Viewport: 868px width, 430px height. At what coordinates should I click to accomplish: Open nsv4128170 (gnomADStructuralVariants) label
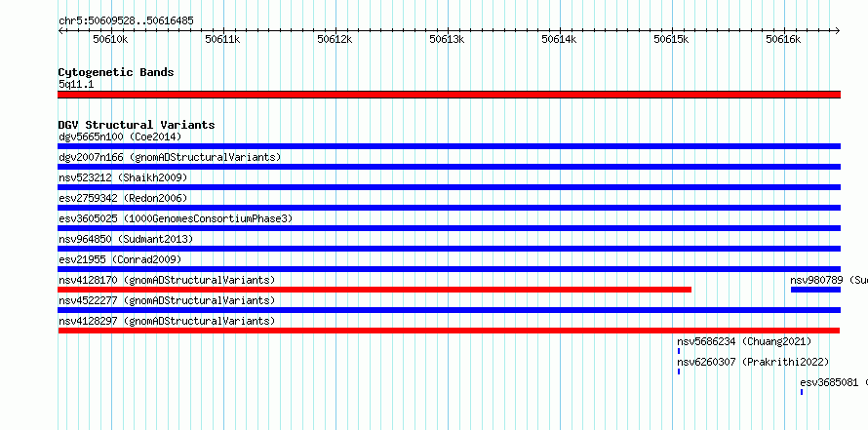pos(167,280)
